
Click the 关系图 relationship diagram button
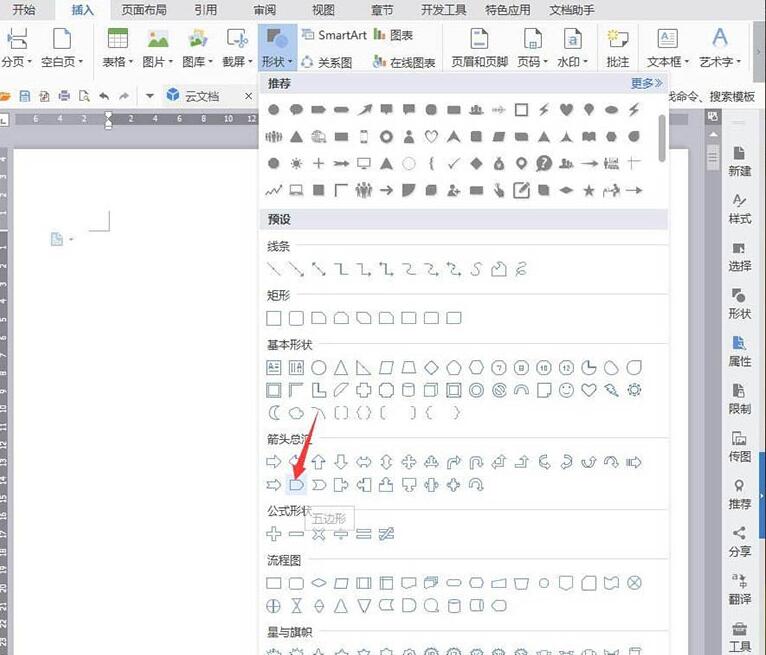[327, 63]
